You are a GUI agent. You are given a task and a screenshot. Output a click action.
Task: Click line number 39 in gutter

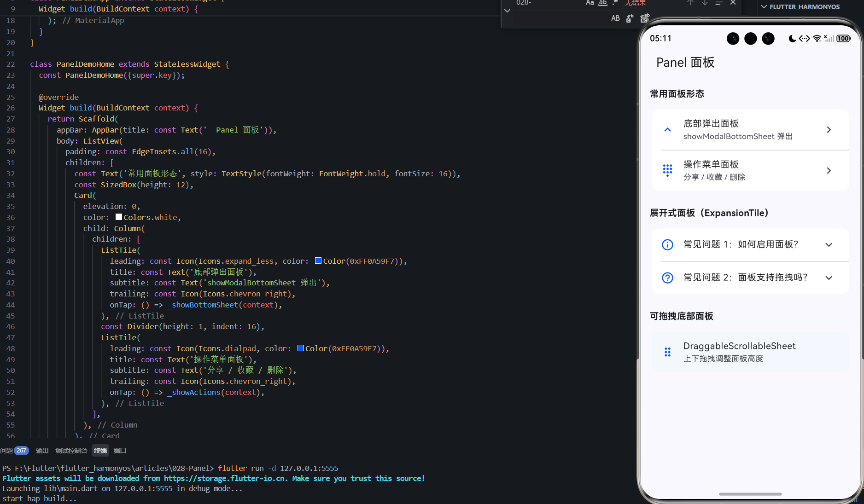11,250
